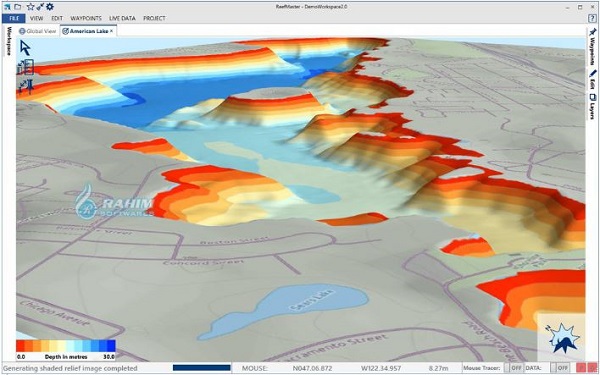
Task: Open the PROJECT menu
Action: [154, 18]
